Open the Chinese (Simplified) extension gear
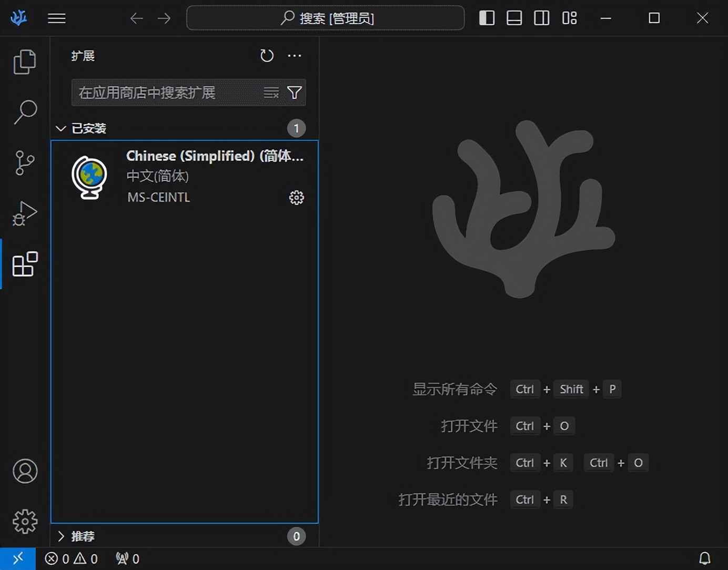 [297, 198]
